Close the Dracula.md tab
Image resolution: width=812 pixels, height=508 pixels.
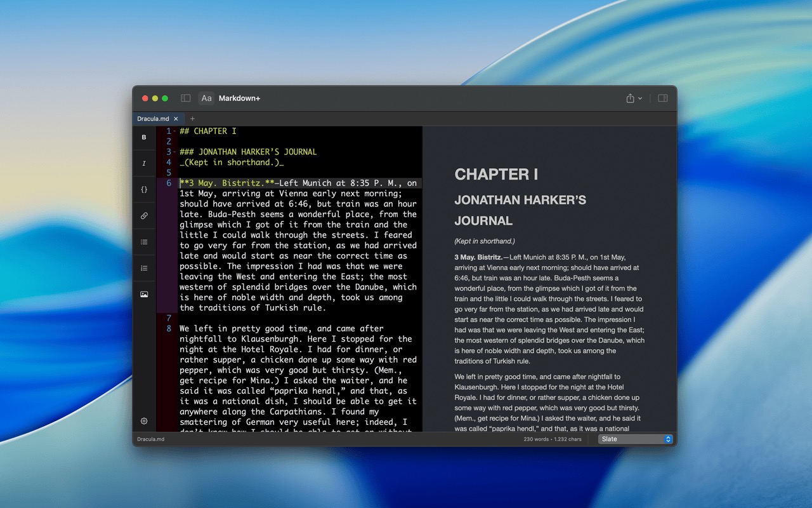[x=176, y=119]
